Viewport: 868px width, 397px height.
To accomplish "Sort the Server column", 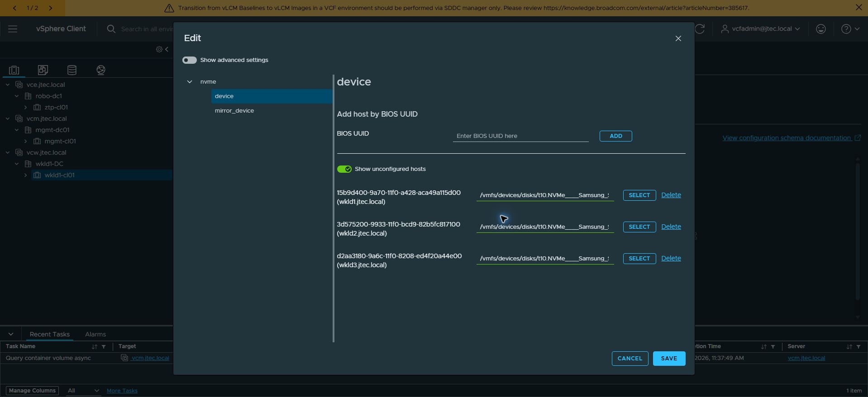I will [849, 347].
